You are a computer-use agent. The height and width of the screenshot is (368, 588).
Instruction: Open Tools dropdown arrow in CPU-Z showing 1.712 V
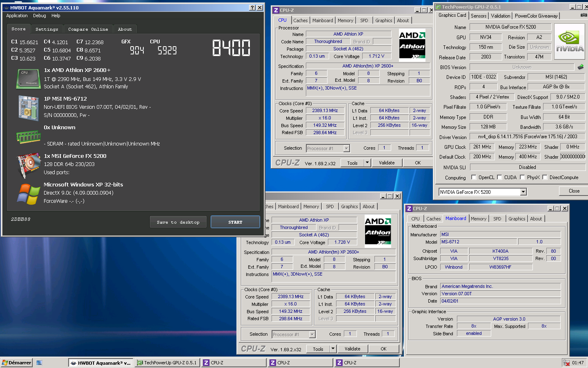pyautogui.click(x=367, y=163)
